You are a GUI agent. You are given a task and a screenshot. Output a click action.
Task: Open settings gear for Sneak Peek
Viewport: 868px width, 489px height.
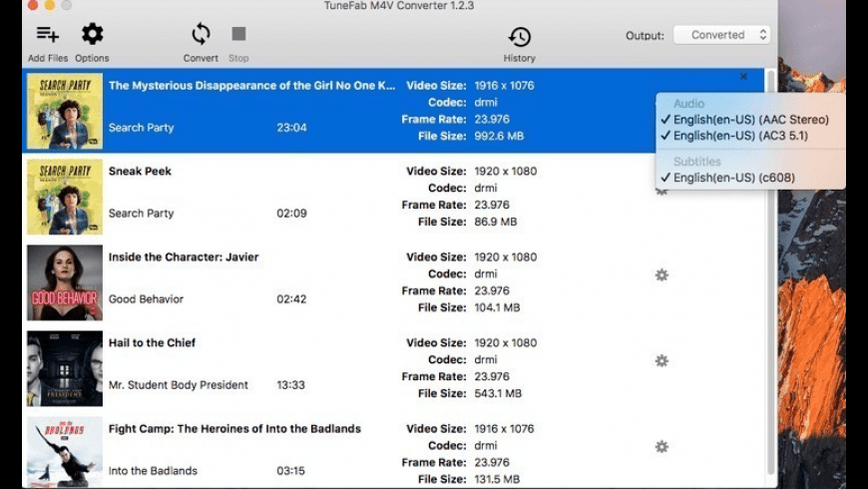661,192
